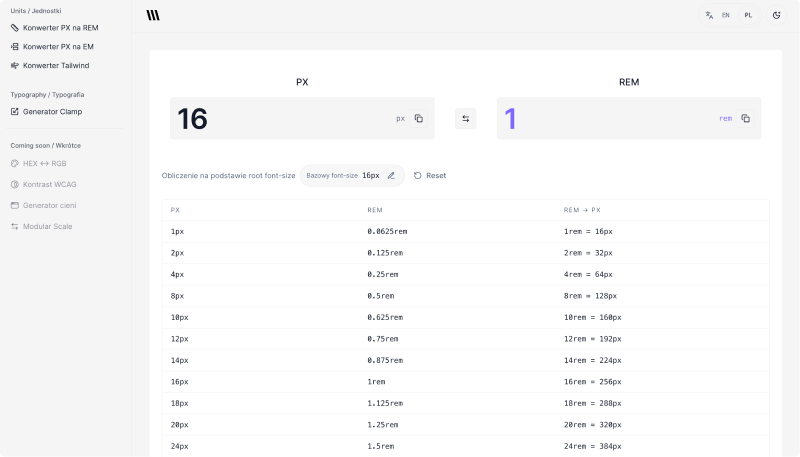Open Konwerter PX na REM
This screenshot has height=457, width=800.
click(x=55, y=28)
